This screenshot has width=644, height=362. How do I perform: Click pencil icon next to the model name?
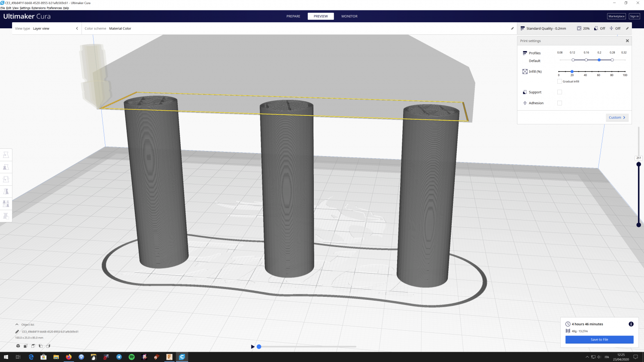pos(17,332)
